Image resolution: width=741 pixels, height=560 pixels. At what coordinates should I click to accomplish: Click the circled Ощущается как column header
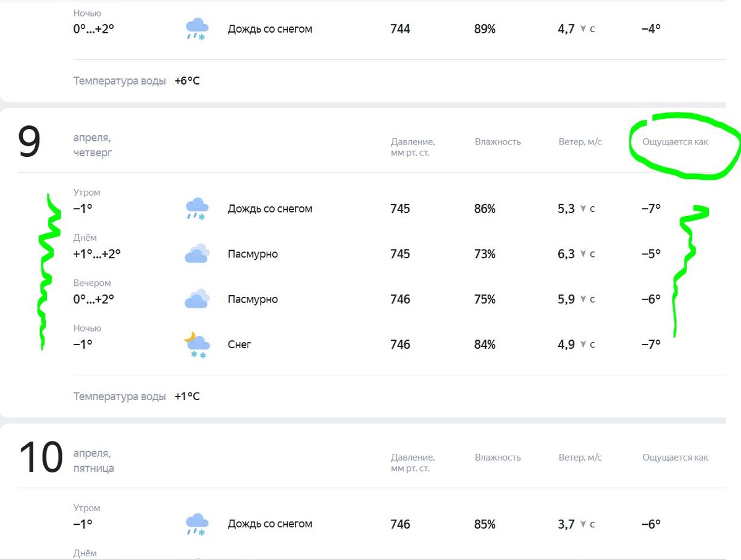(676, 141)
